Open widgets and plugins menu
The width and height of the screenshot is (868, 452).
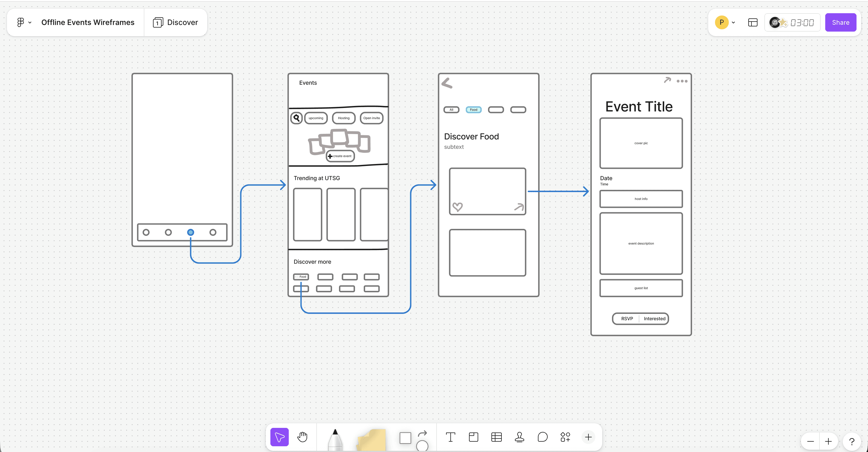coord(565,437)
